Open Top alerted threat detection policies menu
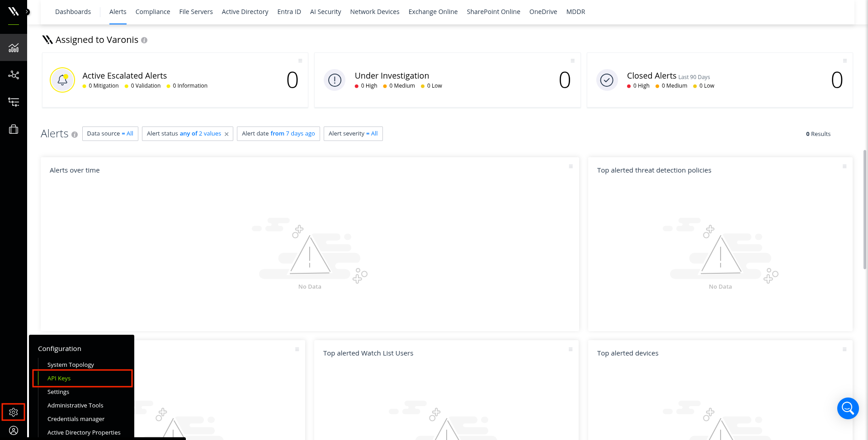868x440 pixels. tap(844, 167)
